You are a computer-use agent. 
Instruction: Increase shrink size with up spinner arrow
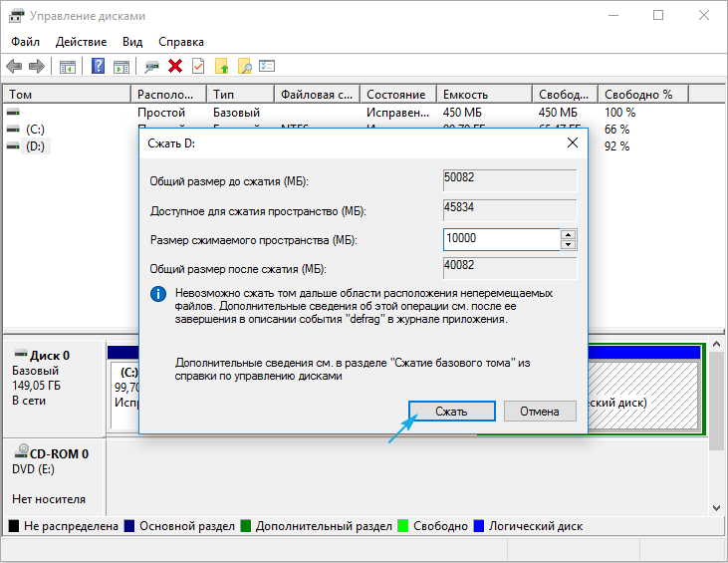click(569, 234)
